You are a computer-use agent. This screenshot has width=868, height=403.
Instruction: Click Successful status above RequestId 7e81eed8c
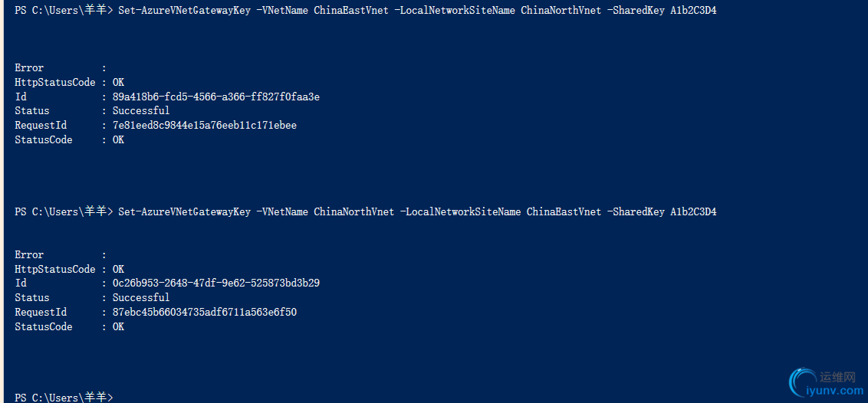[x=141, y=110]
